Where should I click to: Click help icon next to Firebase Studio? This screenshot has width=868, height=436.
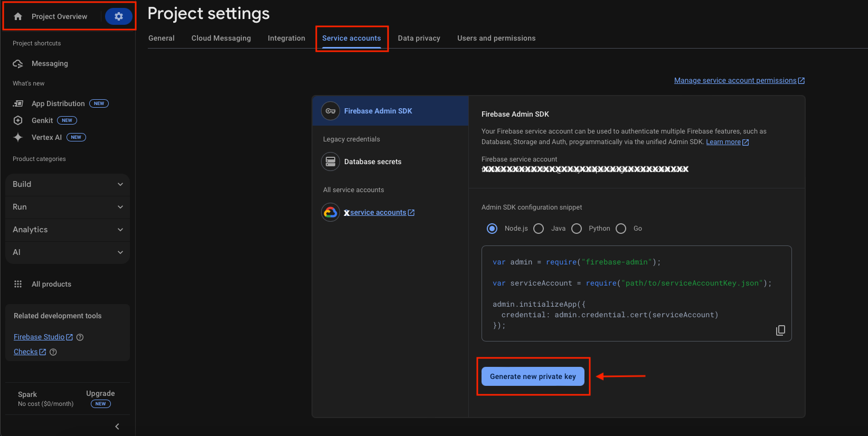pos(80,337)
